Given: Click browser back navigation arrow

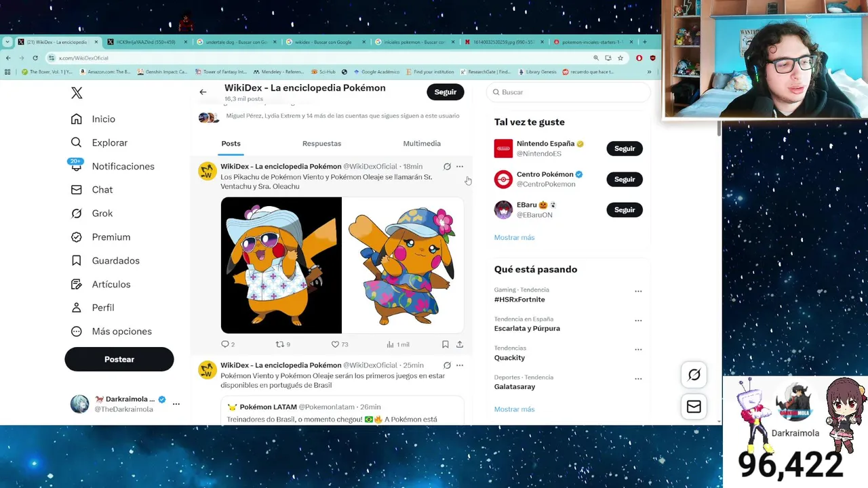Looking at the screenshot, I should pyautogui.click(x=7, y=58).
